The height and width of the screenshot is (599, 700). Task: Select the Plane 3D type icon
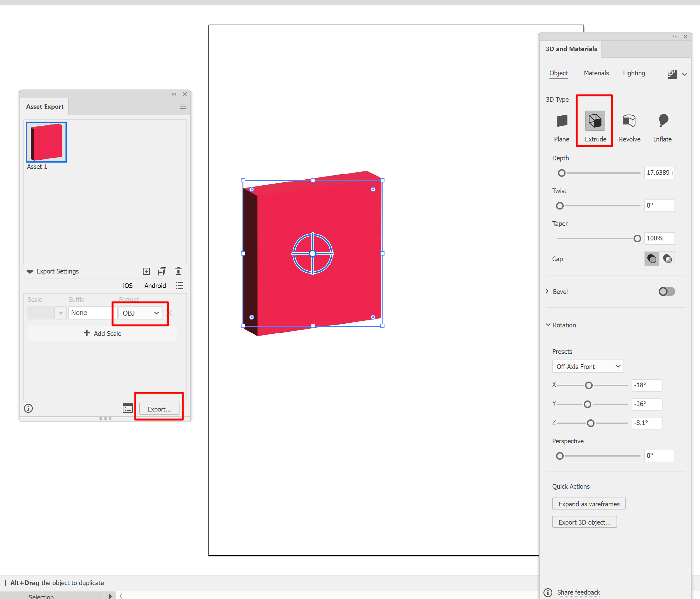(x=562, y=121)
